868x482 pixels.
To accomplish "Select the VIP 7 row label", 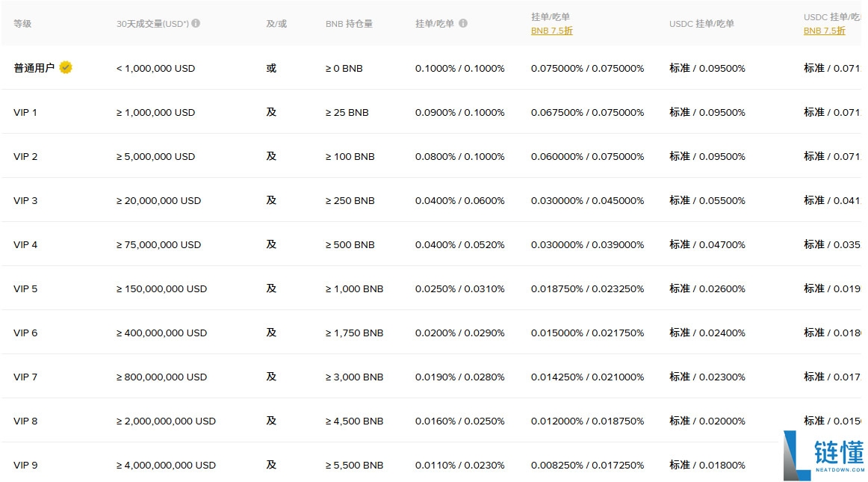I will click(x=25, y=377).
